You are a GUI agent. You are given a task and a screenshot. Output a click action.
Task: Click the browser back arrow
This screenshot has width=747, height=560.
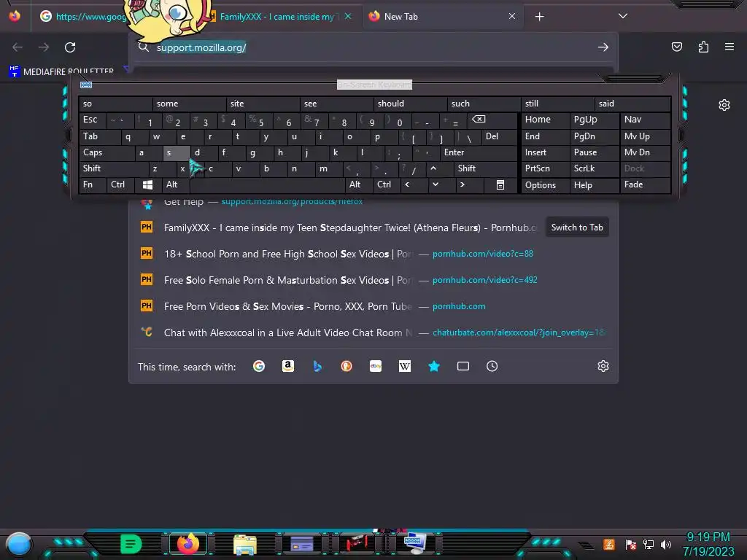tap(18, 47)
